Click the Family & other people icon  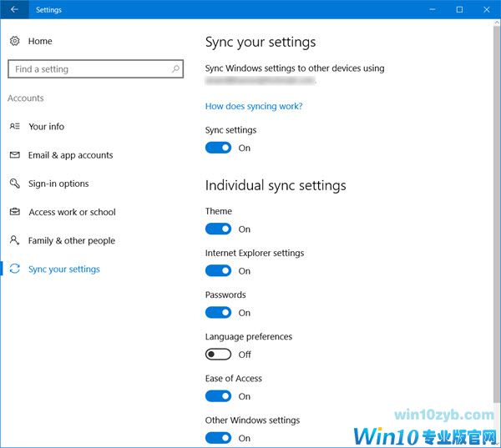(x=14, y=240)
